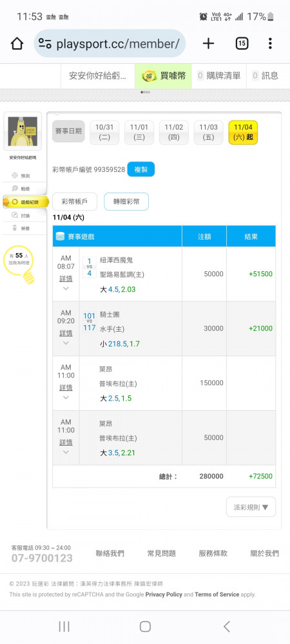Open the browser three-dot menu
This screenshot has width=290, height=644.
pos(270,43)
